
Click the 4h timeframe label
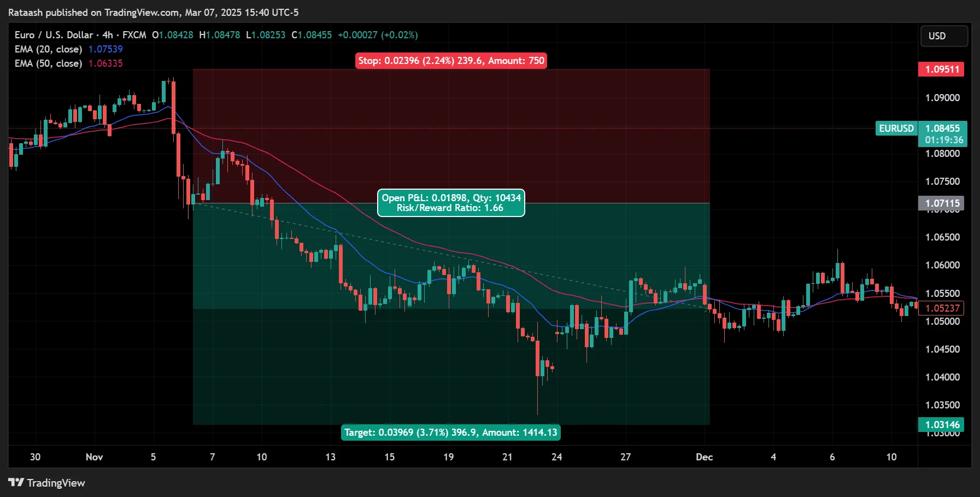(x=107, y=34)
